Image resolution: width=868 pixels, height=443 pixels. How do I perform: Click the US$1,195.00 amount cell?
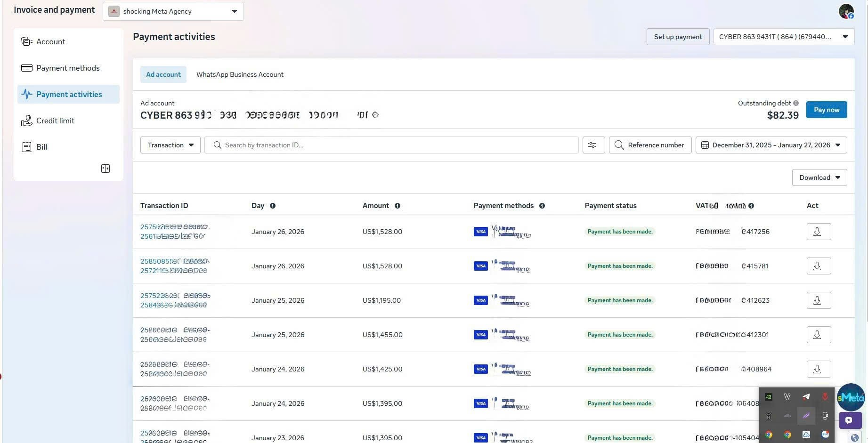pos(381,300)
